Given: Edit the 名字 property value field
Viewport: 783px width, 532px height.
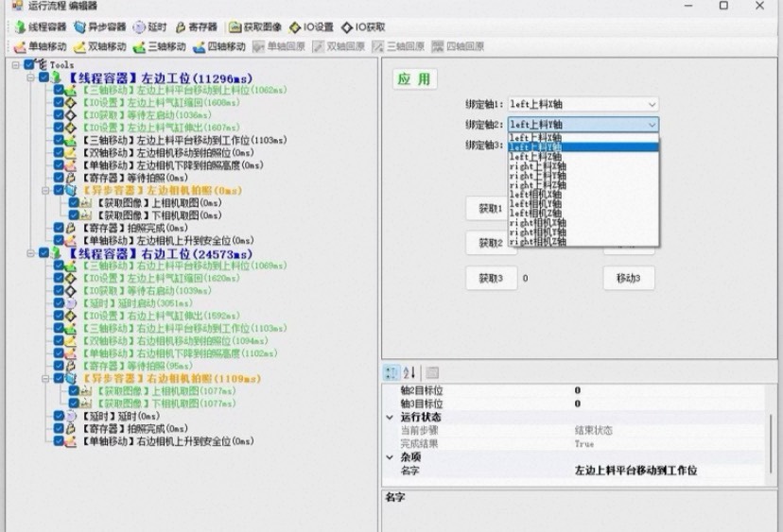Looking at the screenshot, I should pos(669,471).
